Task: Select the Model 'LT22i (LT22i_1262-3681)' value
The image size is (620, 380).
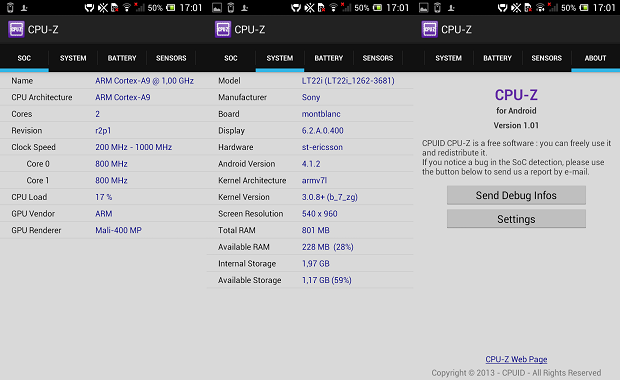Action: click(x=348, y=81)
